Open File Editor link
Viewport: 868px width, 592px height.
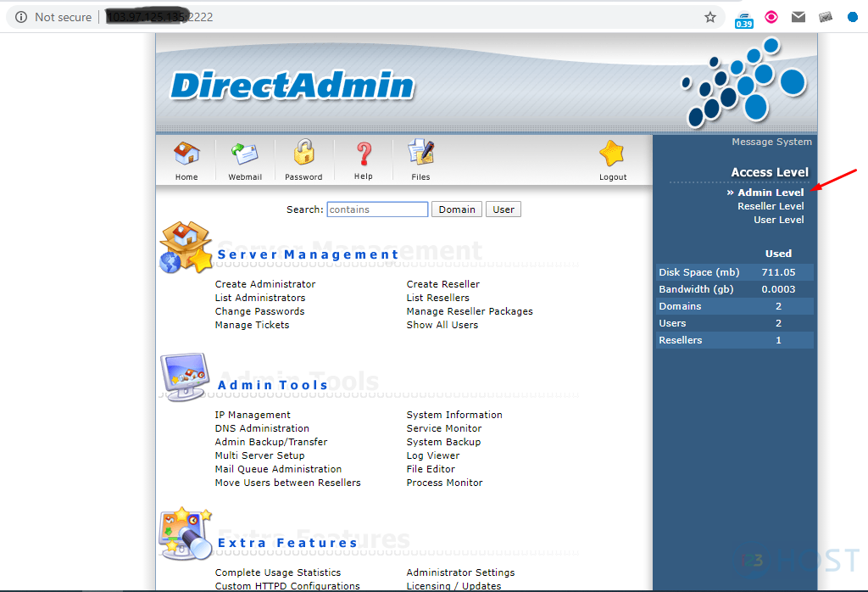(431, 469)
